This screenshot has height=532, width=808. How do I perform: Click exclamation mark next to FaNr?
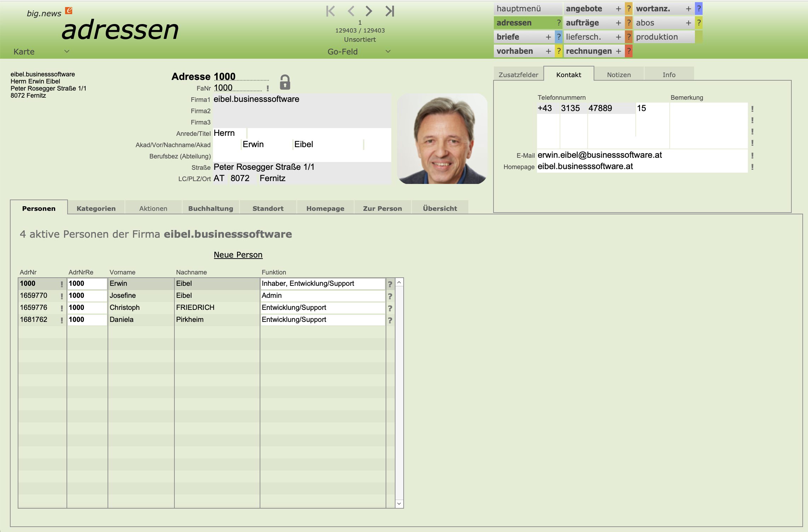268,88
